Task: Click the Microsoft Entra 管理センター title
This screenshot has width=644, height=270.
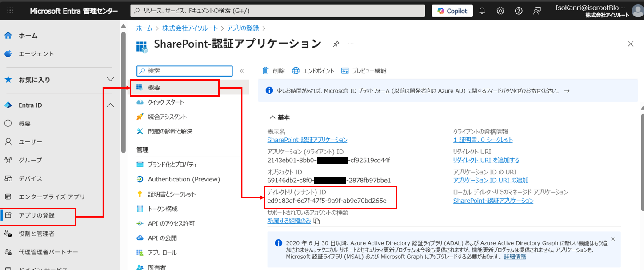Action: [x=74, y=11]
